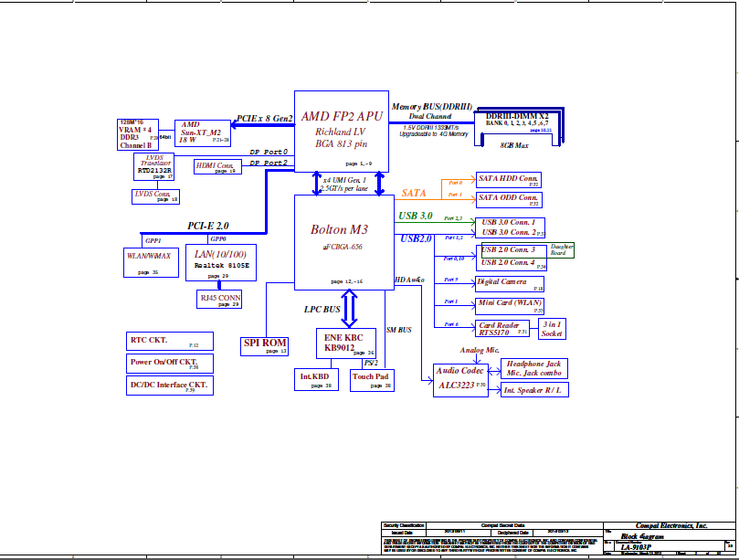Click the LVDS Conn. box

[155, 195]
